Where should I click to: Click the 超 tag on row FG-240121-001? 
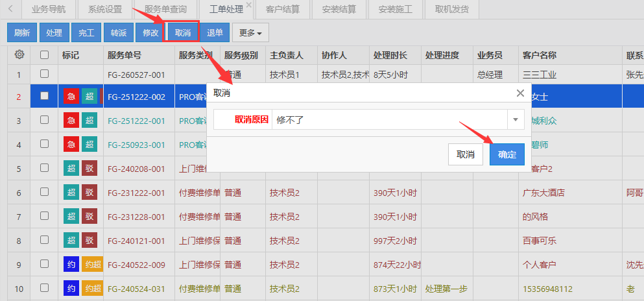coord(71,240)
